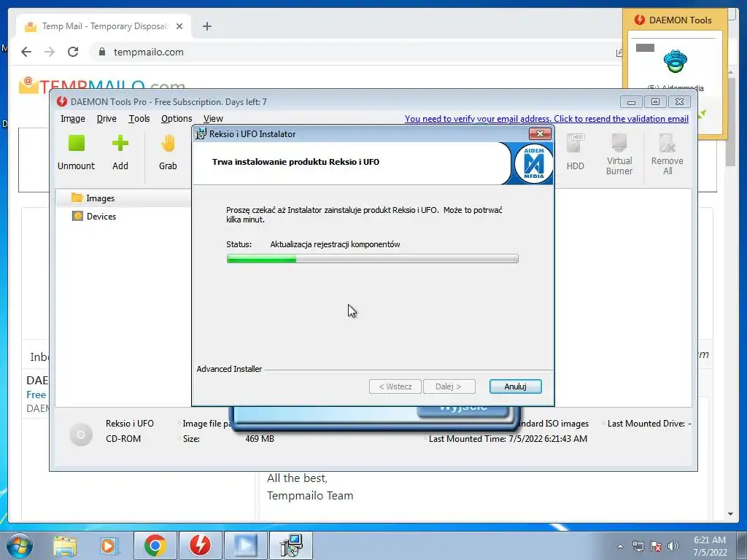The width and height of the screenshot is (747, 560).
Task: Click the virtual drive icon in DAEMON Tools gadget
Action: (x=675, y=61)
